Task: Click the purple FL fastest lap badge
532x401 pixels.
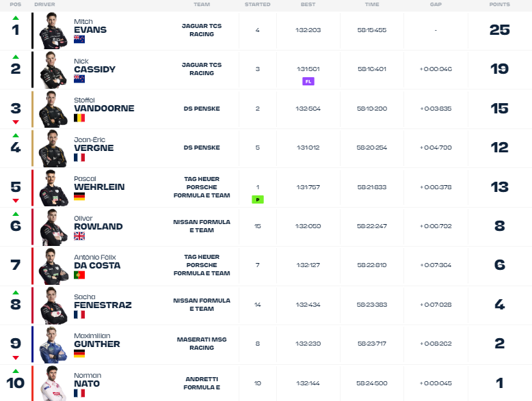Action: pyautogui.click(x=308, y=81)
